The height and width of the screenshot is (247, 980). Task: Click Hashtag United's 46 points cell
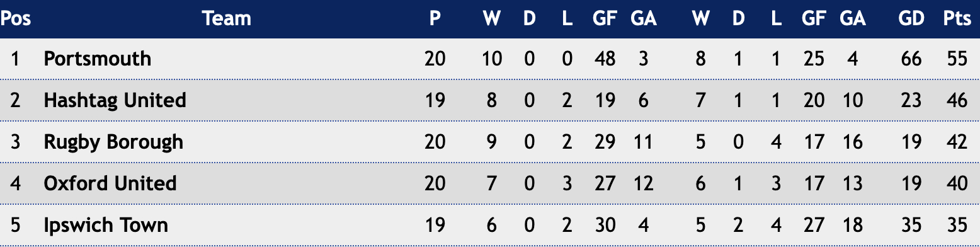pos(957,100)
